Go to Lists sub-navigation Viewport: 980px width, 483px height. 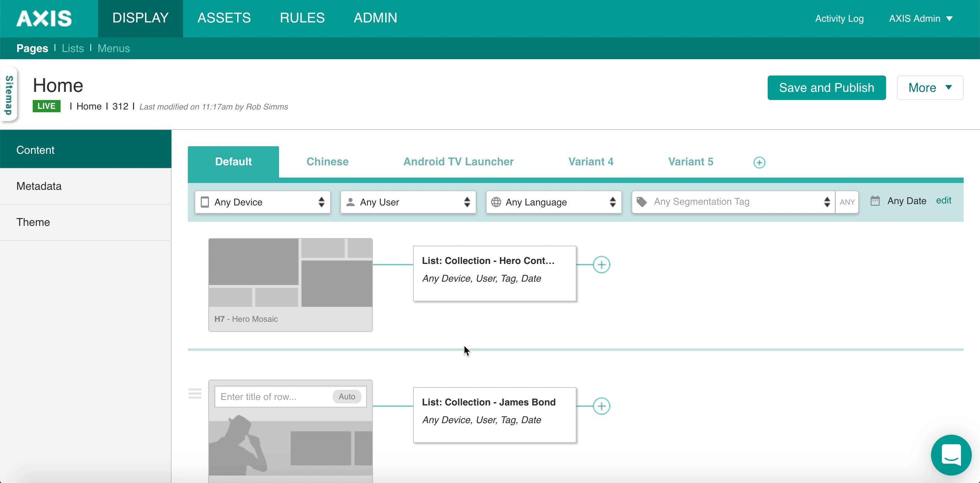[73, 48]
